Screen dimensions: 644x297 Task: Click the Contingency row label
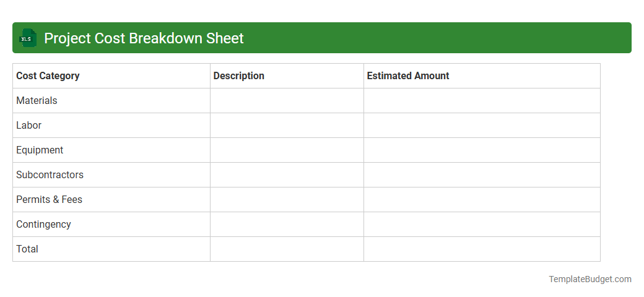[x=43, y=225]
